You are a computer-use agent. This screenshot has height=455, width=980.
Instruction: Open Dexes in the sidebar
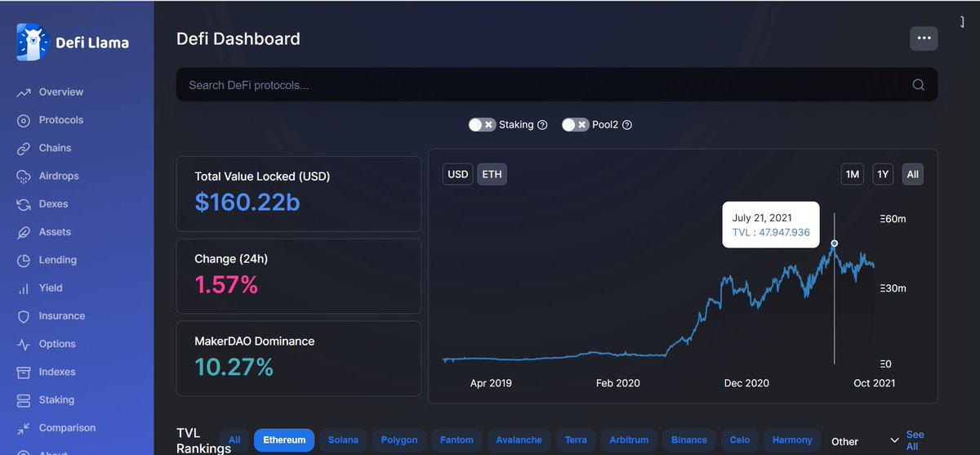(53, 204)
